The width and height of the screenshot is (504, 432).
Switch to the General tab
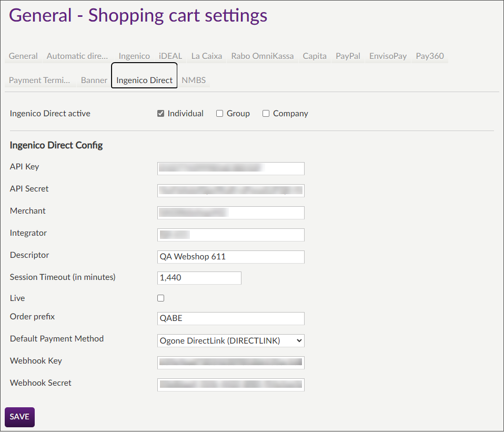coord(23,56)
